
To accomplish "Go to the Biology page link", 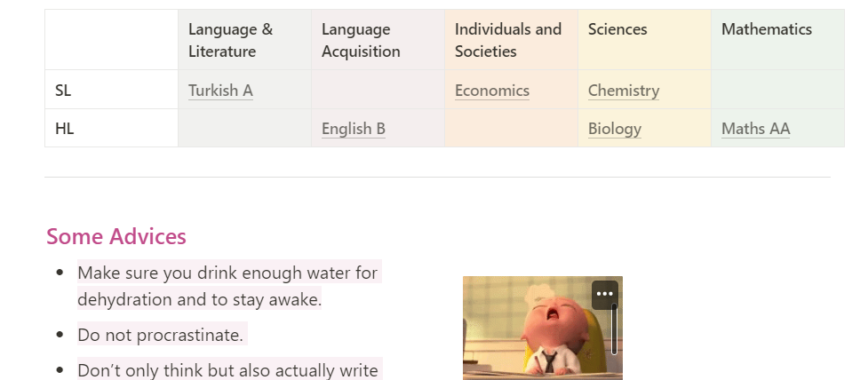I will click(614, 129).
